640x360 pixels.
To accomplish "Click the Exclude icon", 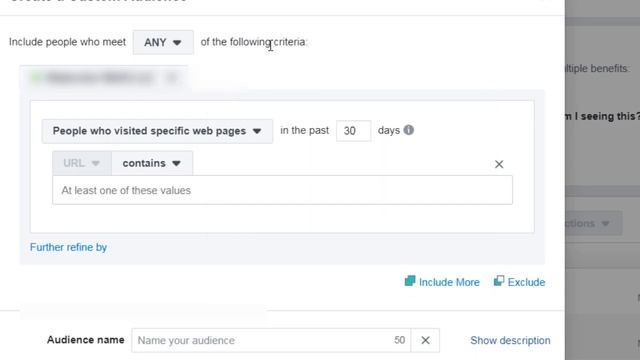I will (x=499, y=281).
